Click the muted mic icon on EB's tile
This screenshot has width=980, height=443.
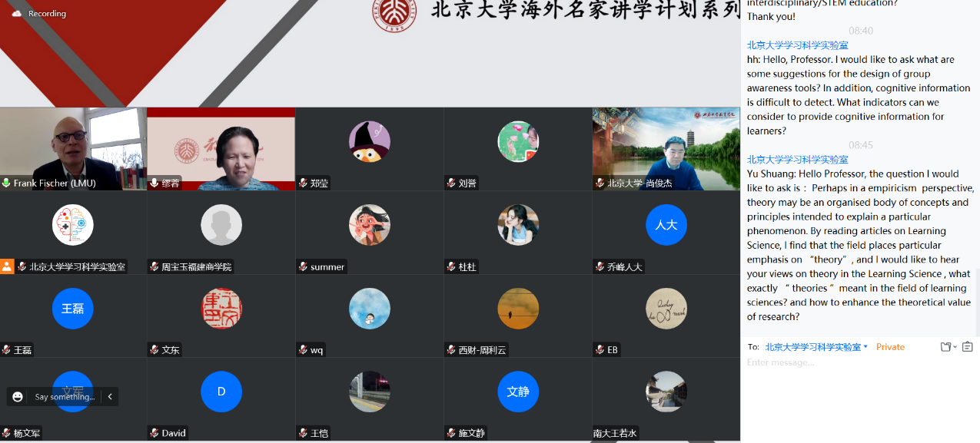click(600, 350)
